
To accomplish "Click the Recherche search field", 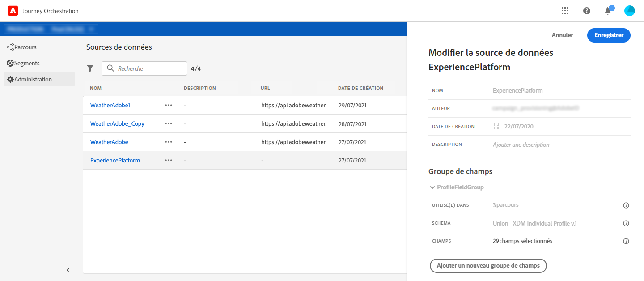I will coord(144,68).
